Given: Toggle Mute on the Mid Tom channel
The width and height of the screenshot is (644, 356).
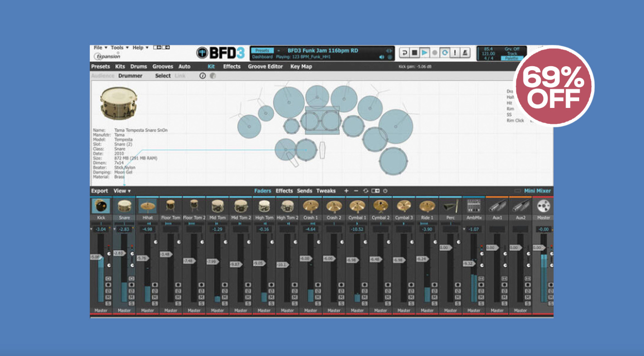Looking at the screenshot, I should tap(225, 297).
